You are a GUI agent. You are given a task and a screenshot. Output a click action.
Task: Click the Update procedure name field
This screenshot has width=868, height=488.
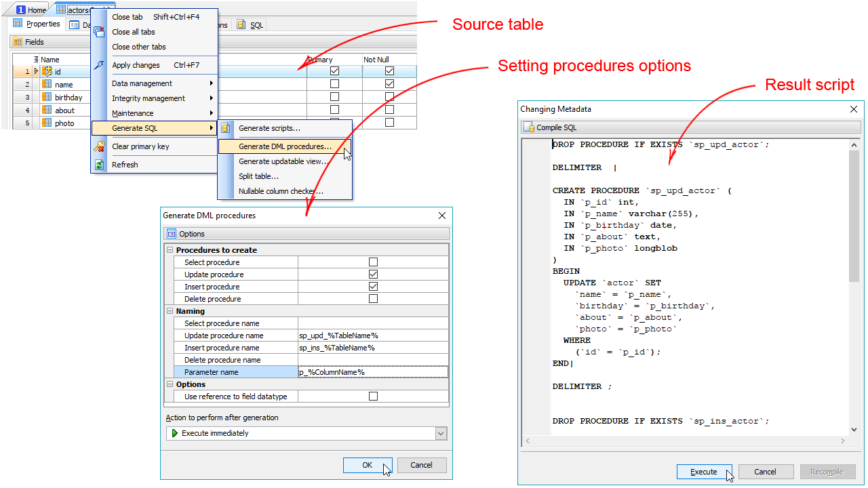pos(373,335)
